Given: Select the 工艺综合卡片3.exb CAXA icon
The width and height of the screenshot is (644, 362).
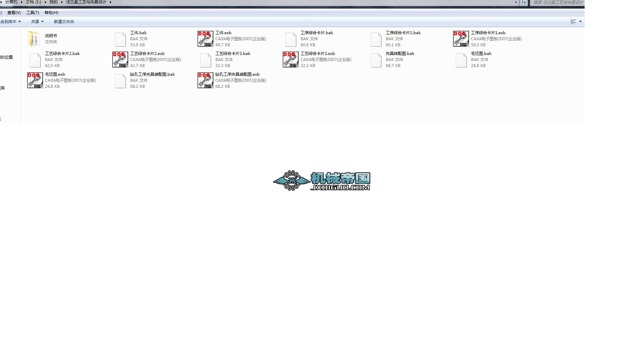Looking at the screenshot, I should click(x=290, y=60).
